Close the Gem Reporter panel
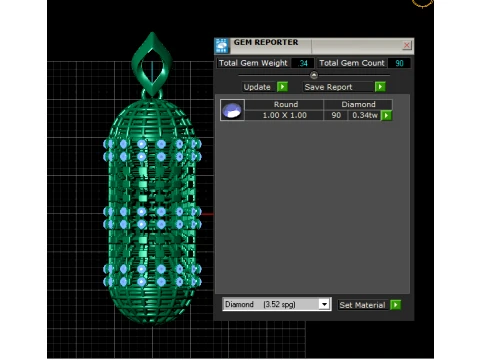Image resolution: width=480 pixels, height=360 pixels. (407, 45)
